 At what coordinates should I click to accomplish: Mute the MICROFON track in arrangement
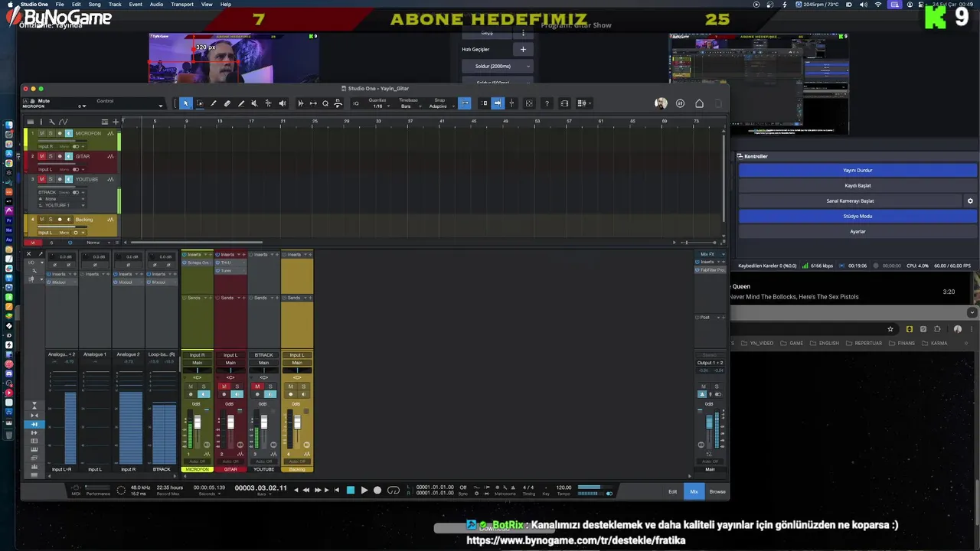tap(42, 133)
